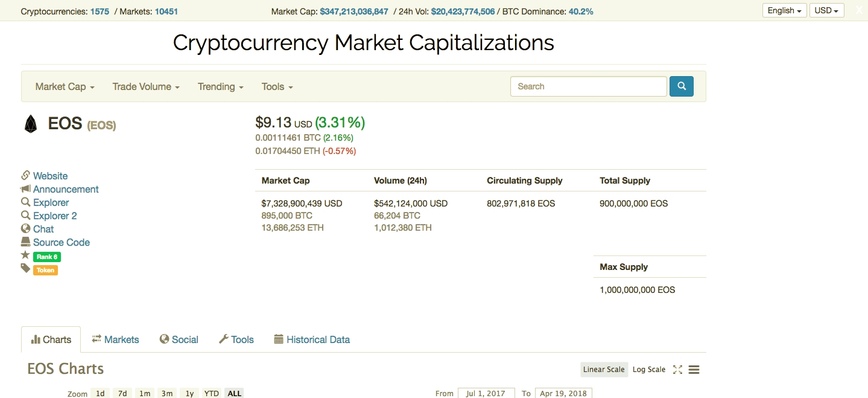Screen dimensions: 868x398
Task: Click the $542,124,000 USD volume value
Action: coord(411,204)
